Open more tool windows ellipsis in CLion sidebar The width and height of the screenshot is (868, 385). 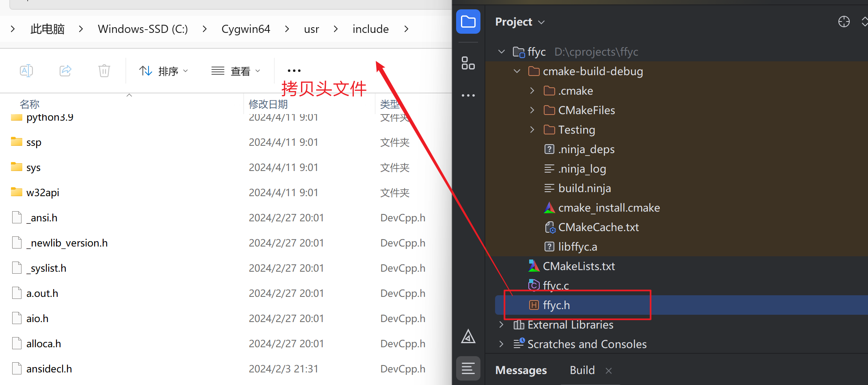tap(468, 95)
